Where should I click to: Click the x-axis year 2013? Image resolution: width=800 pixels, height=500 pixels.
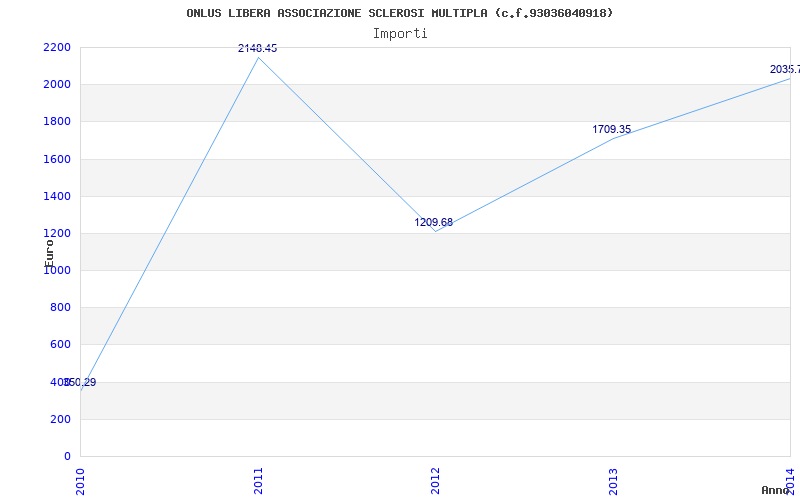(x=613, y=481)
